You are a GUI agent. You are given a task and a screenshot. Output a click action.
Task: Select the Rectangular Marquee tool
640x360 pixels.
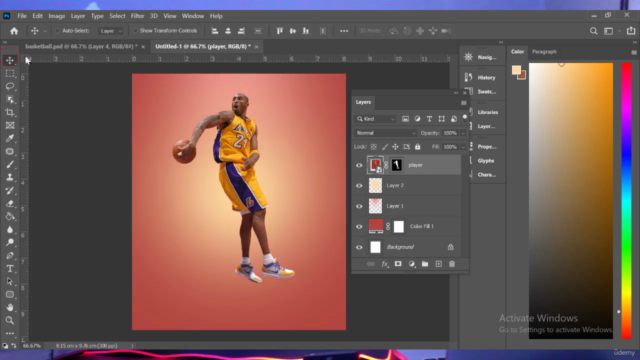click(x=10, y=73)
